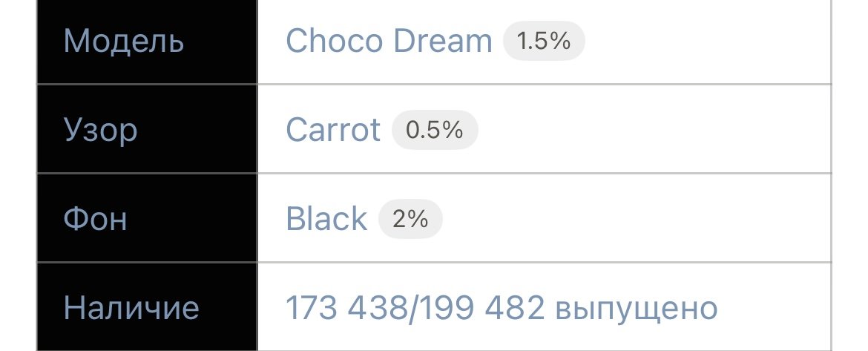Click blank space in the Carrot row
This screenshot has width=868, height=351.
653,130
